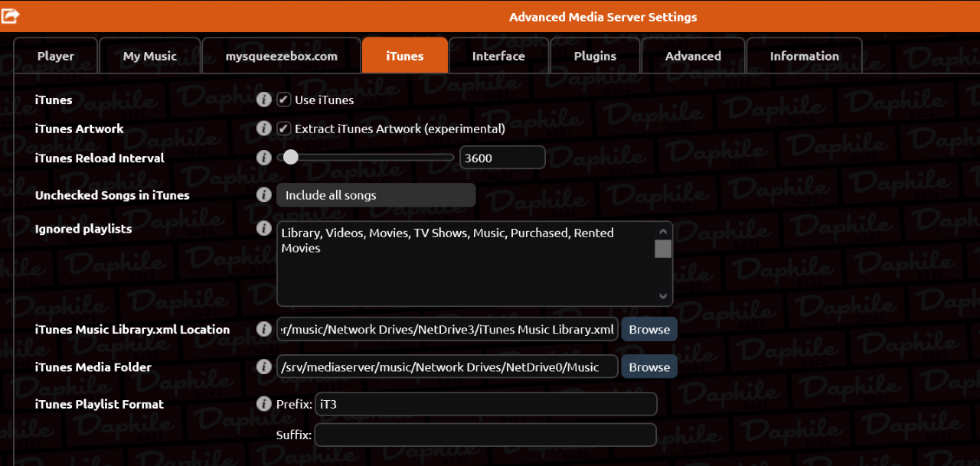Click the exit icon in the title bar
Image resolution: width=980 pixels, height=466 pixels.
[x=10, y=16]
